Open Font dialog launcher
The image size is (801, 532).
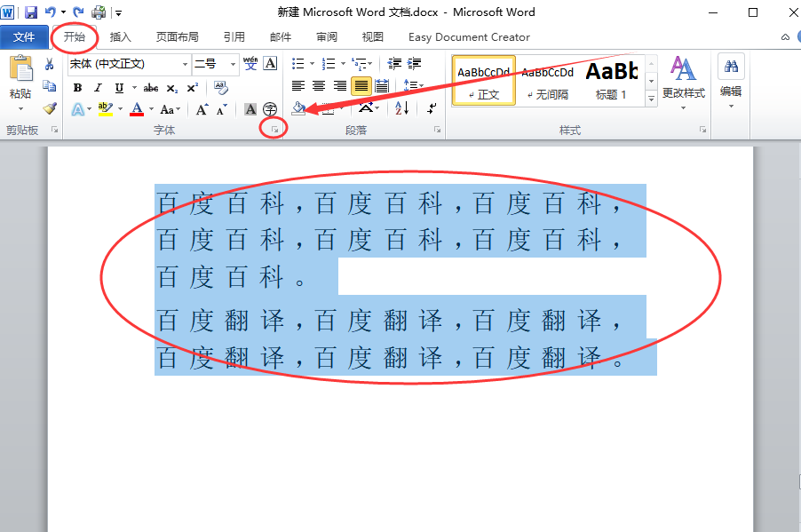pyautogui.click(x=274, y=130)
